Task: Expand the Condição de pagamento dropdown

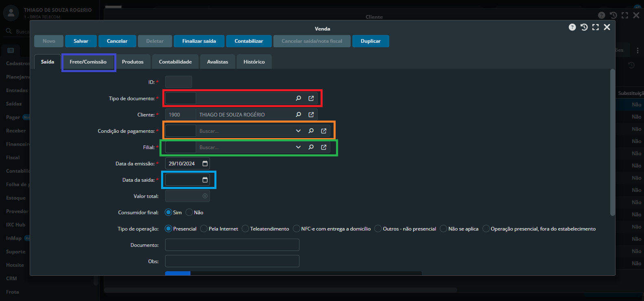Action: (x=298, y=131)
